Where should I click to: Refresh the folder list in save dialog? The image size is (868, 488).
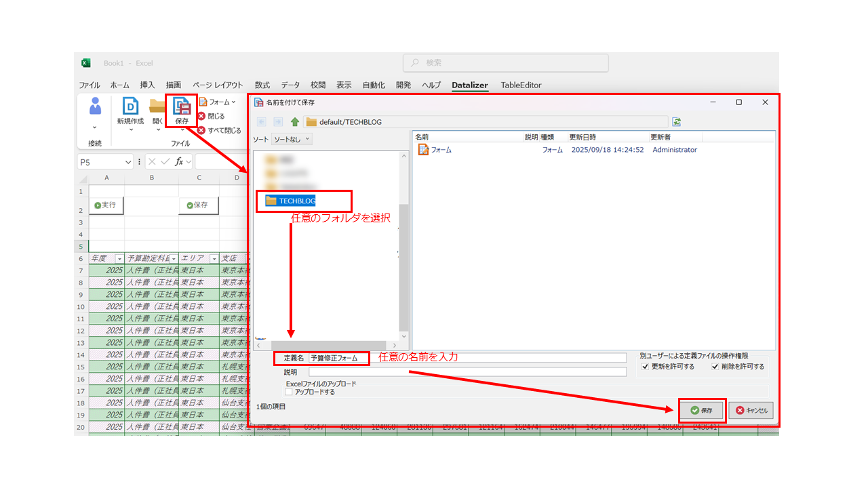tap(676, 122)
